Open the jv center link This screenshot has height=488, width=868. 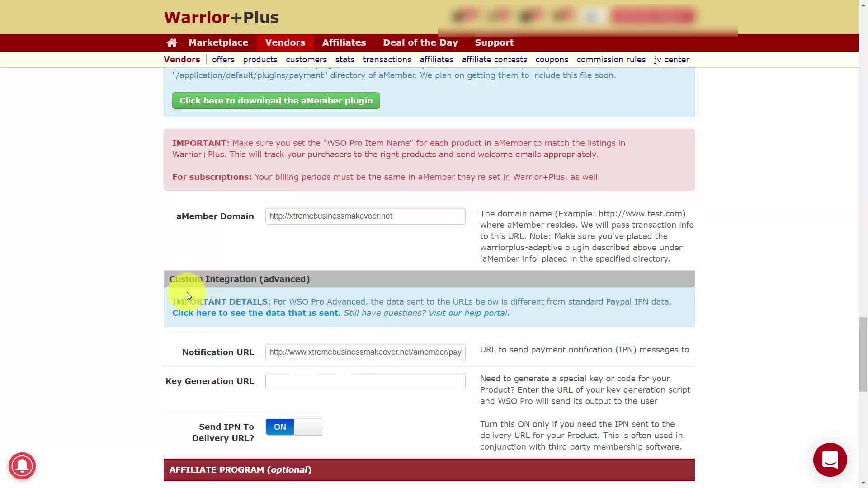click(671, 60)
